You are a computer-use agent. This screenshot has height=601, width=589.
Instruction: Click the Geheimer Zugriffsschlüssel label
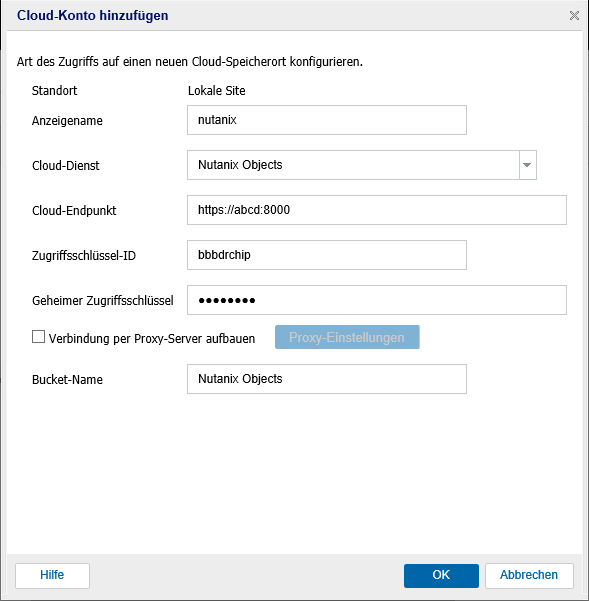pos(103,301)
